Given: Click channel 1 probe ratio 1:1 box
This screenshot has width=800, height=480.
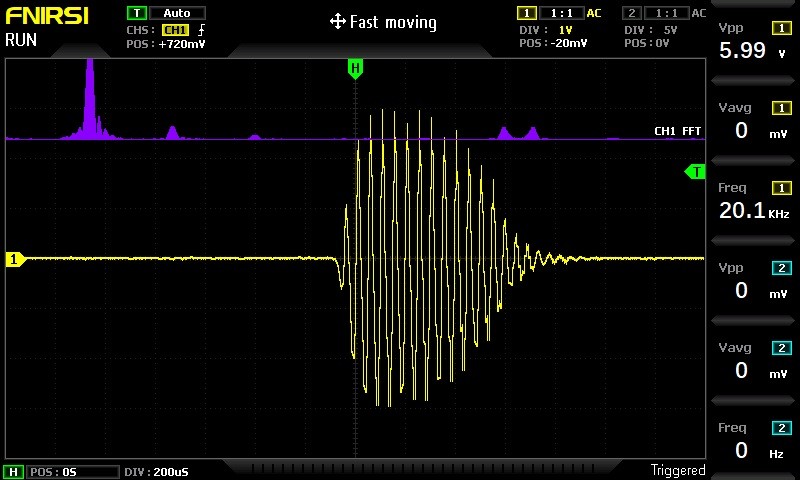Looking at the screenshot, I should [x=562, y=13].
